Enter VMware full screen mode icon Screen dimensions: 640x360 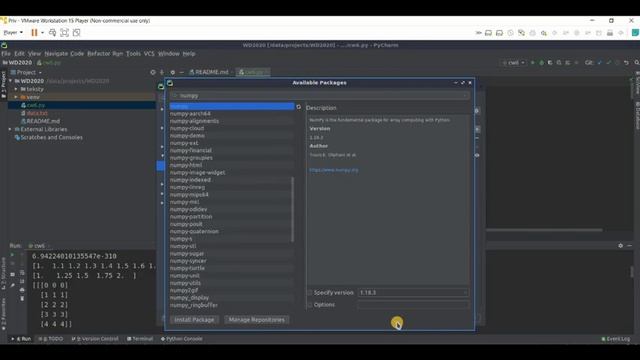point(64,33)
